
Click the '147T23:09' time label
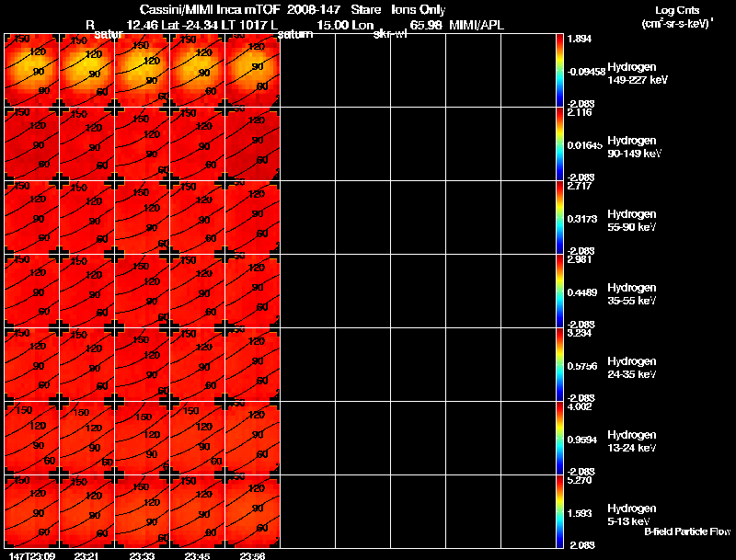(x=32, y=555)
